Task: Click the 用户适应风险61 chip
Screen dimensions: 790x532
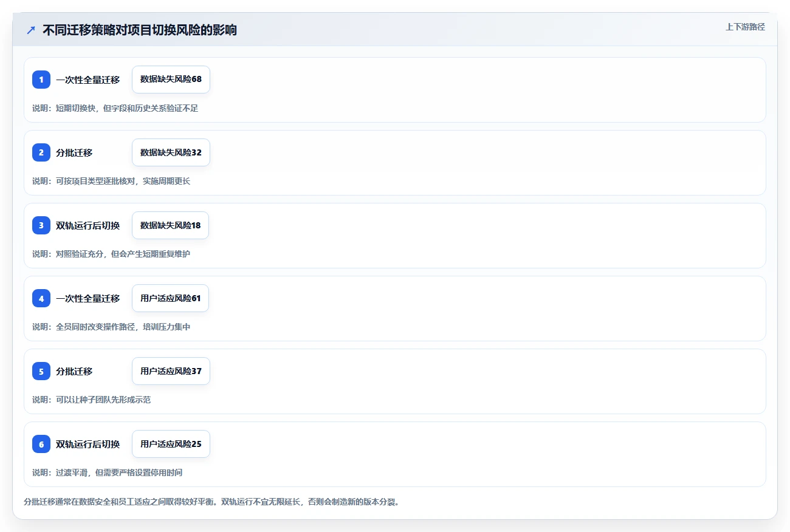Action: [x=170, y=298]
